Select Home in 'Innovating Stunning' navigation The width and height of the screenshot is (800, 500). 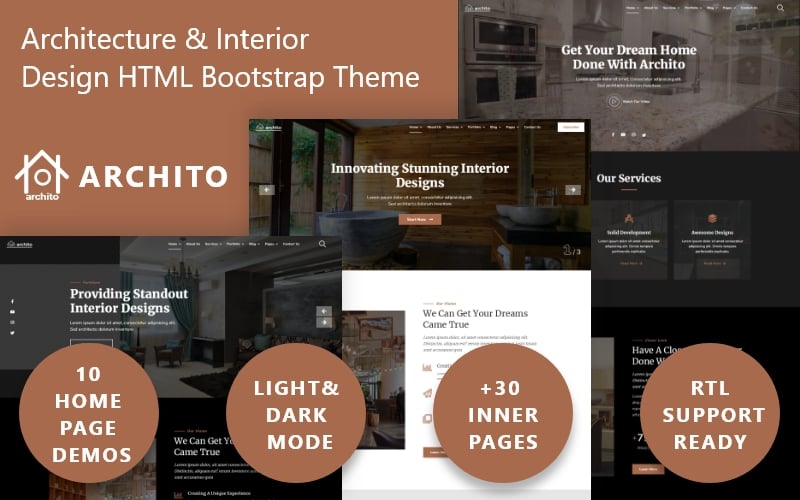pyautogui.click(x=415, y=127)
